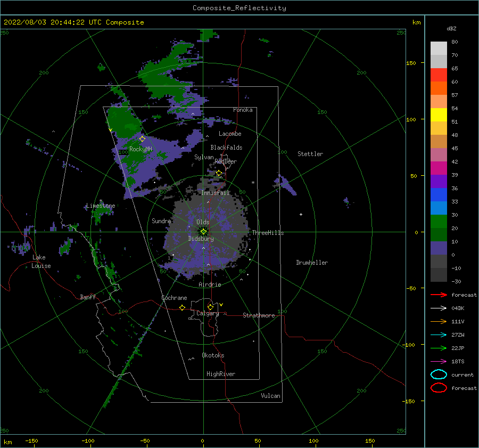Click the HighRiver label
The width and height of the screenshot is (479, 448).
tap(221, 374)
